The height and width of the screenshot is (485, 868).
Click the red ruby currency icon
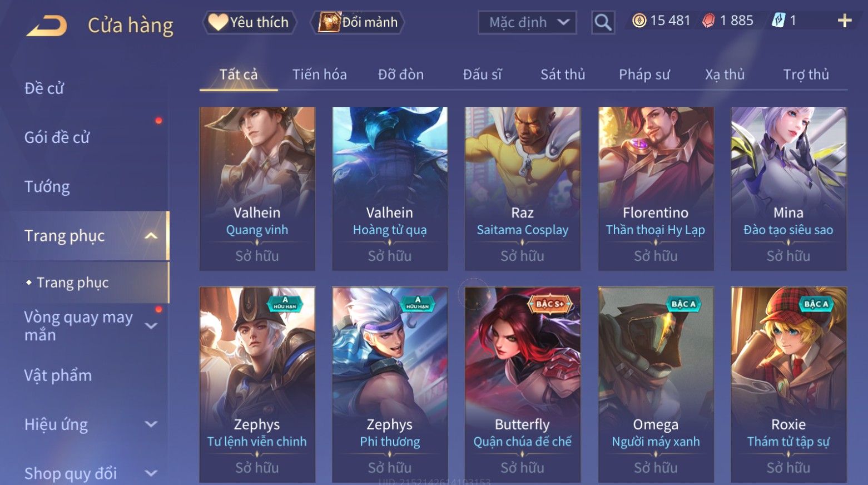(x=708, y=21)
